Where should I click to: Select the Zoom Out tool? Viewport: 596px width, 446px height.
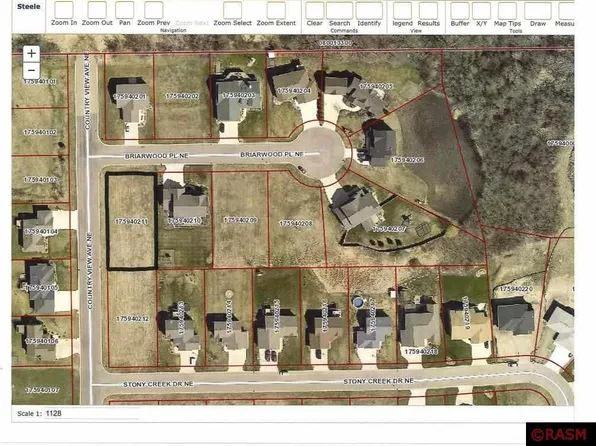pyautogui.click(x=97, y=14)
